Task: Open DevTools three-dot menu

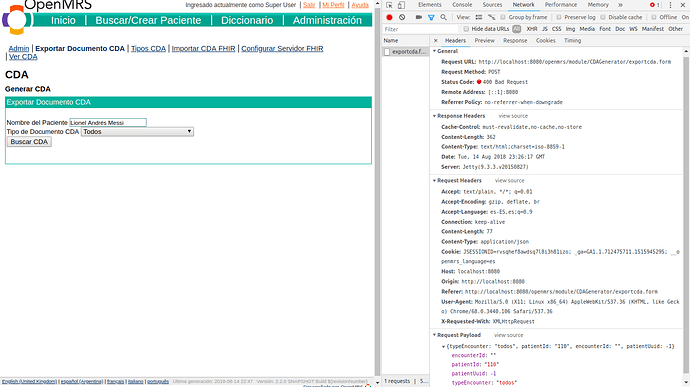Action: click(670, 5)
